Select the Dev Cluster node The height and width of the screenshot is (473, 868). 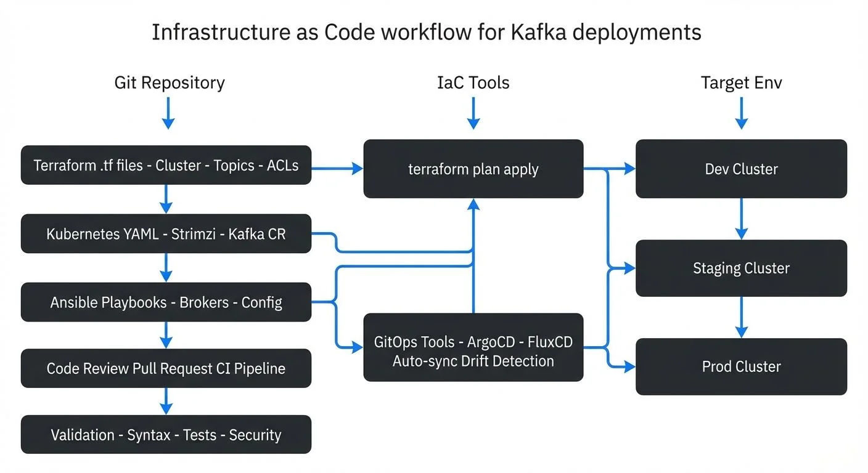(740, 169)
